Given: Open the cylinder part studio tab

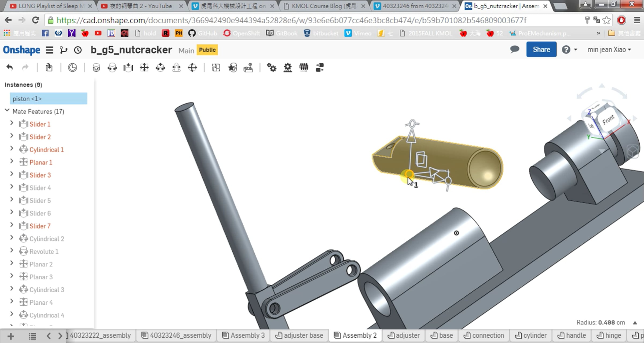Looking at the screenshot, I should click(531, 335).
